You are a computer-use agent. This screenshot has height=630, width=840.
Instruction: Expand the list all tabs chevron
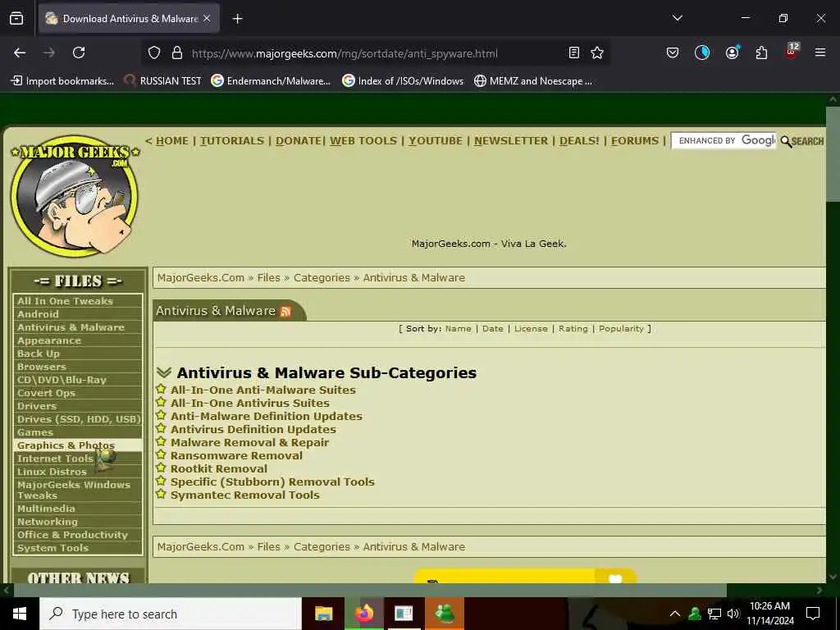(x=677, y=18)
